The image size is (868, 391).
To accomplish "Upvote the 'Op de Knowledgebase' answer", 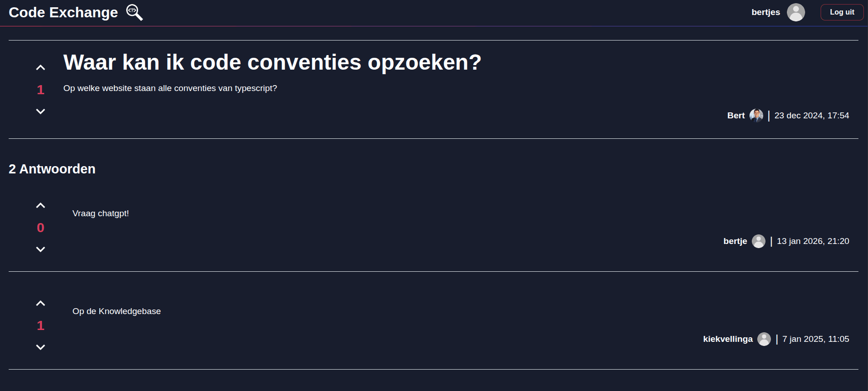I will tap(41, 304).
